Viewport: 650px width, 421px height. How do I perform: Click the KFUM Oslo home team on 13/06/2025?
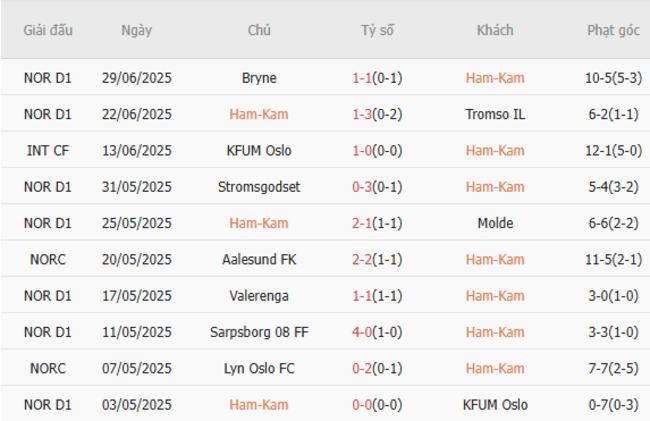[x=259, y=151]
